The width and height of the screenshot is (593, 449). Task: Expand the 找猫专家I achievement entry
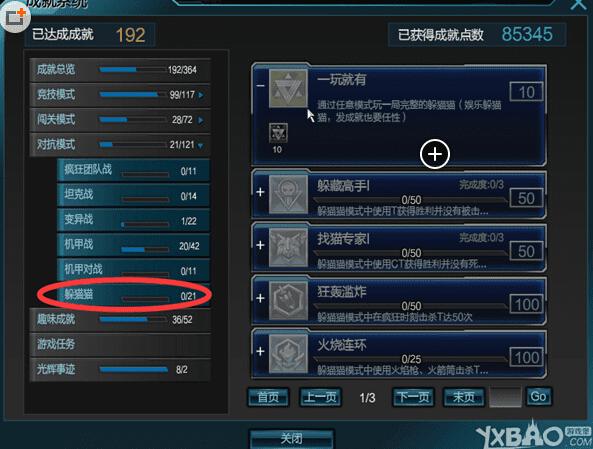(260, 245)
